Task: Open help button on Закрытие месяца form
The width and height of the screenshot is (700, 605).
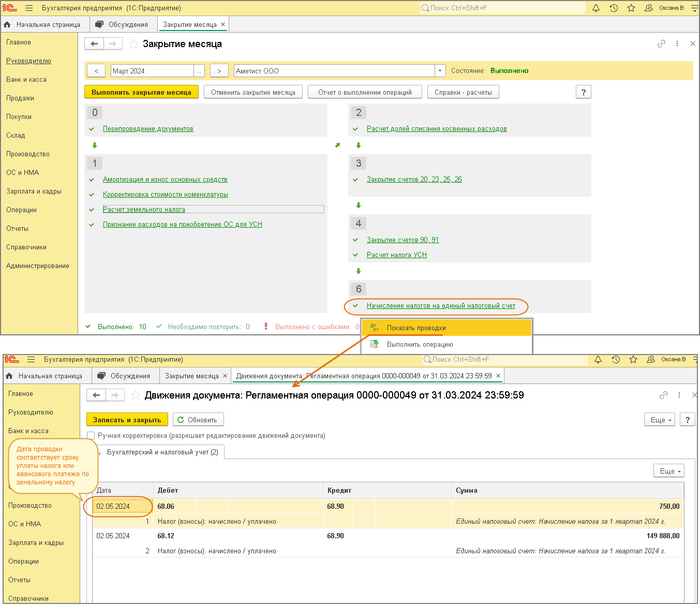Action: click(584, 92)
